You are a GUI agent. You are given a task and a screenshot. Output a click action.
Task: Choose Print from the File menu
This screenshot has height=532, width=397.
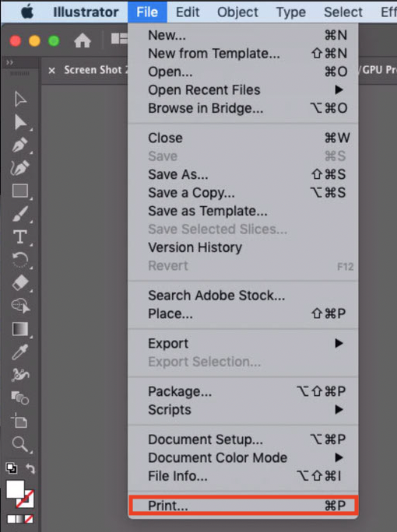[243, 506]
